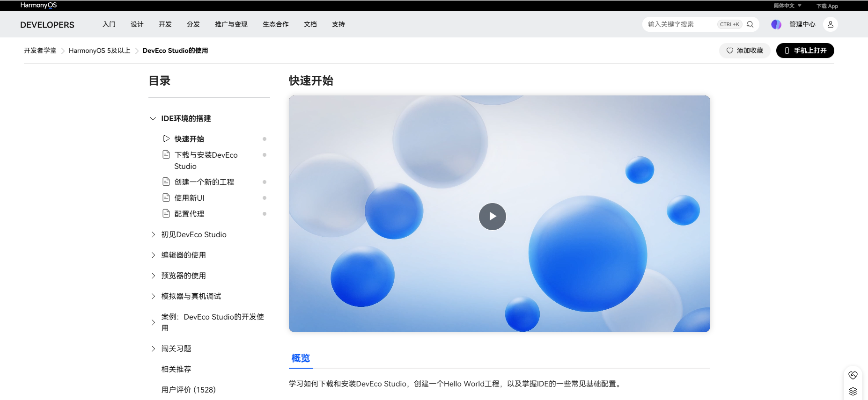868x400 pixels.
Task: Expand the 闯关习题 section
Action: coord(153,349)
